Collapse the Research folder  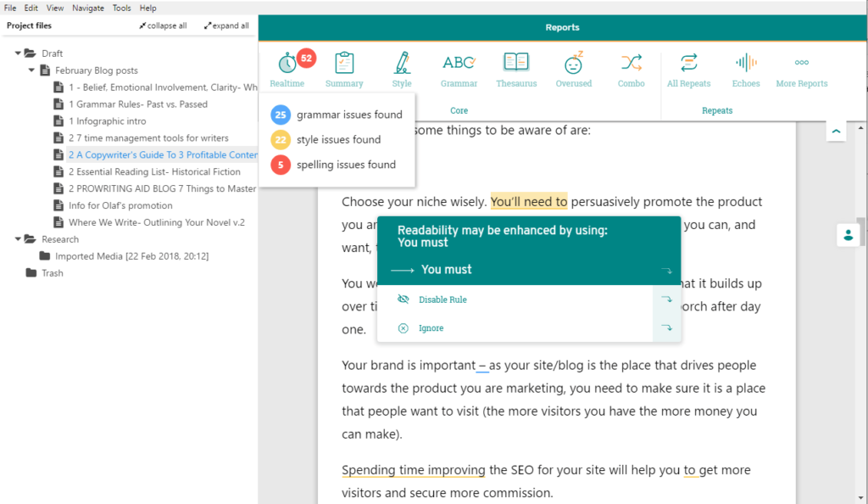[x=18, y=239]
